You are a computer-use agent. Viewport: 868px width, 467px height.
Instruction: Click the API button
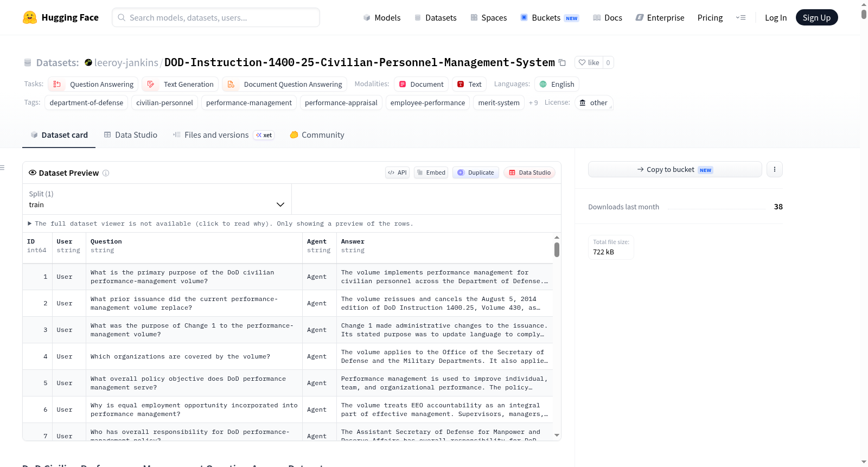(397, 172)
